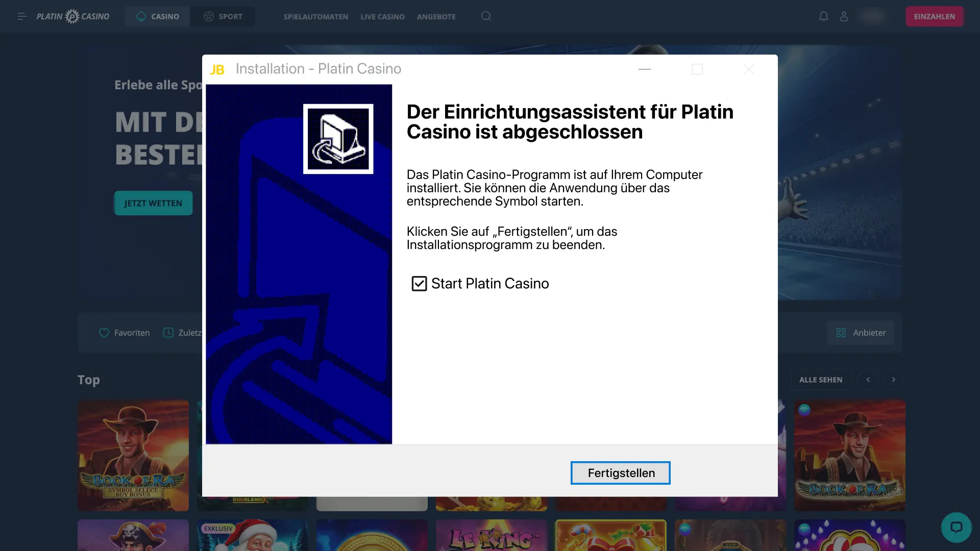980x551 pixels.
Task: Click the Zuletzt clock icon
Action: point(168,333)
